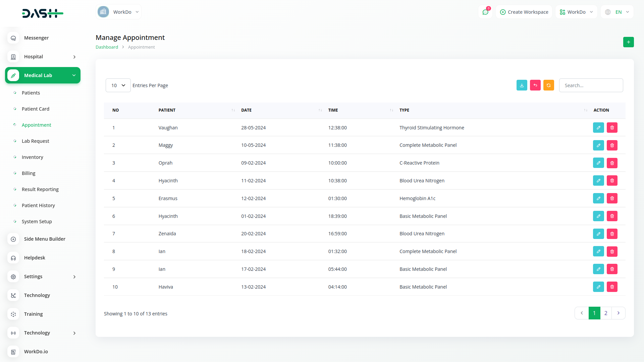The image size is (644, 362).
Task: Go to page 2 of entries
Action: tap(606, 313)
